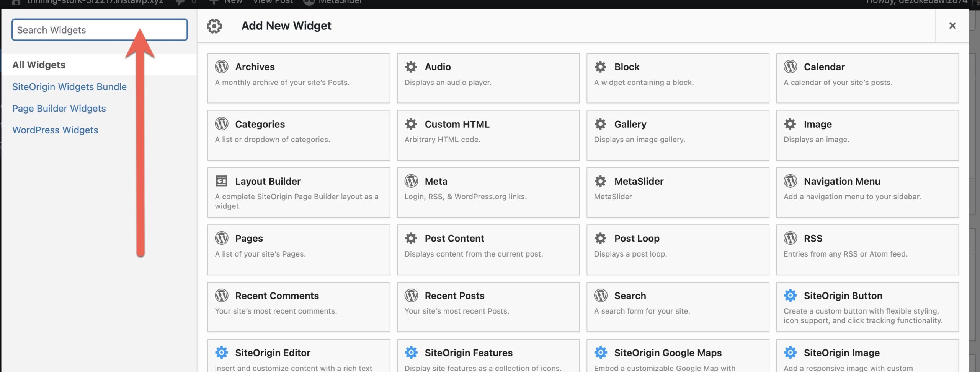Screen dimensions: 980x372
Task: Pick the Recent Posts widget
Action: tap(488, 307)
